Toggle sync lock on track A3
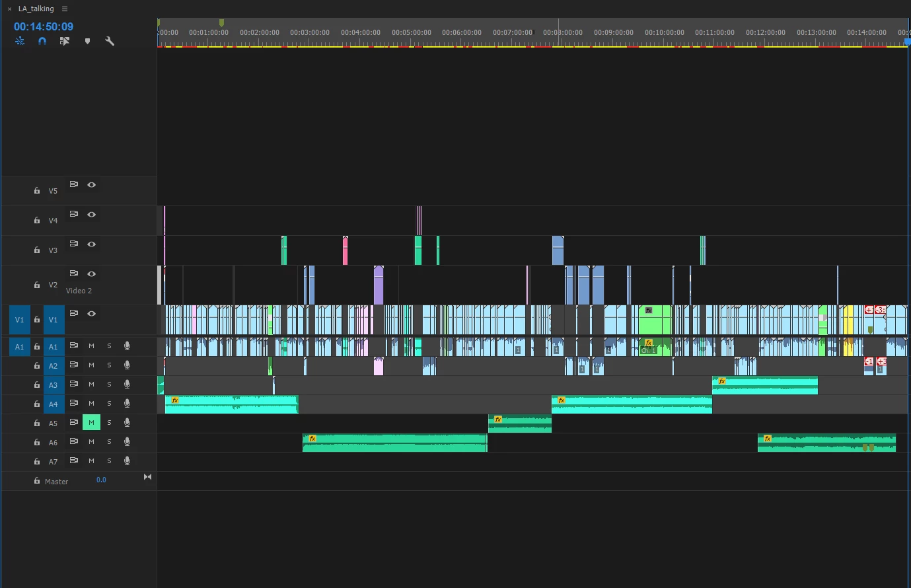Image resolution: width=911 pixels, height=588 pixels. tap(74, 384)
